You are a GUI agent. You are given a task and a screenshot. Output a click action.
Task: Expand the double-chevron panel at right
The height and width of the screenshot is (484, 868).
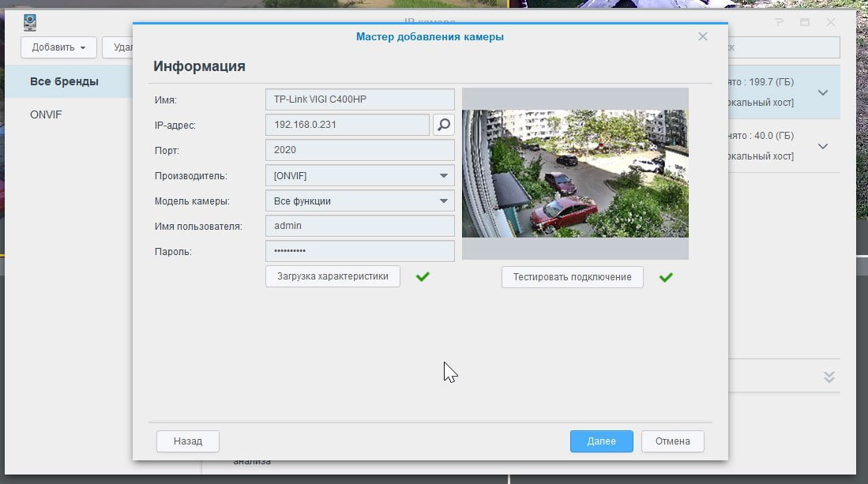[x=829, y=377]
